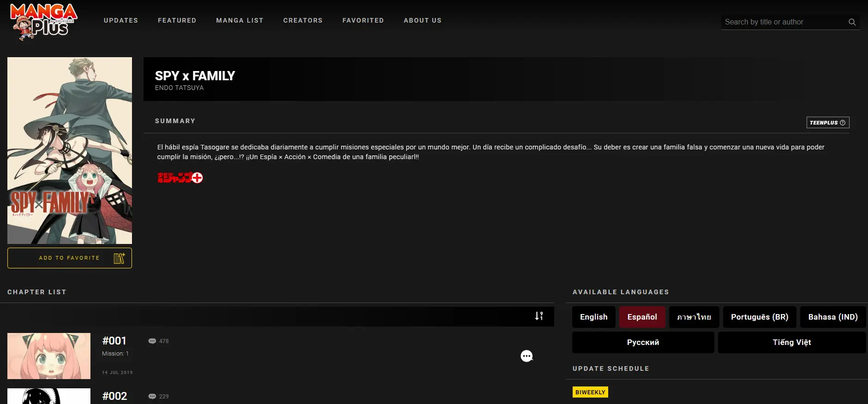Switch language to Thai

point(694,317)
